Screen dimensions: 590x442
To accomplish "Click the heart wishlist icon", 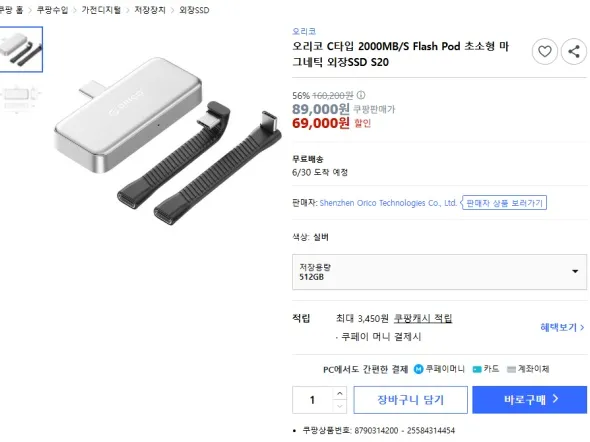I will click(544, 52).
